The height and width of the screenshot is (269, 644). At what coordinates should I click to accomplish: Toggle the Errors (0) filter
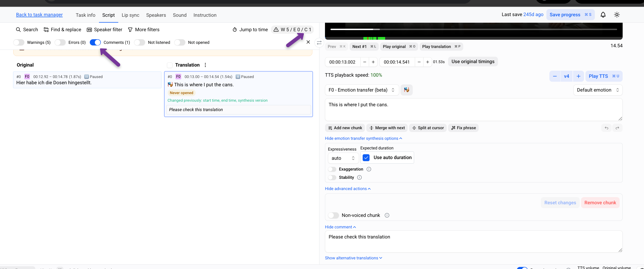(60, 42)
